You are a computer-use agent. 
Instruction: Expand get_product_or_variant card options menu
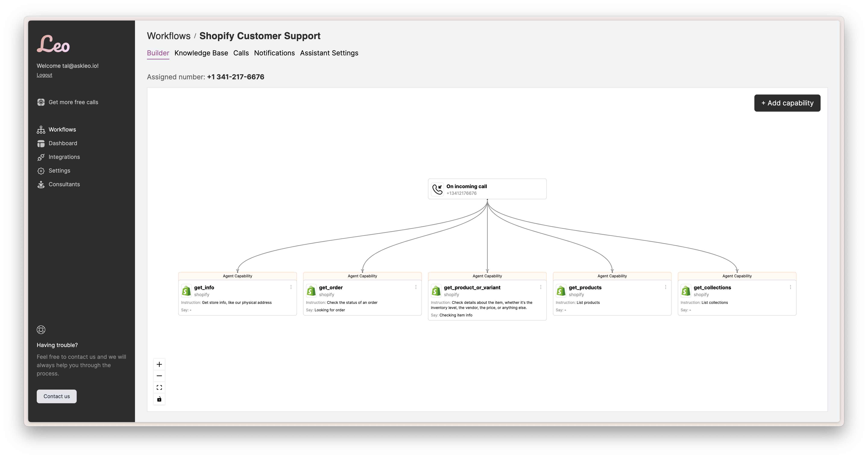(x=540, y=288)
